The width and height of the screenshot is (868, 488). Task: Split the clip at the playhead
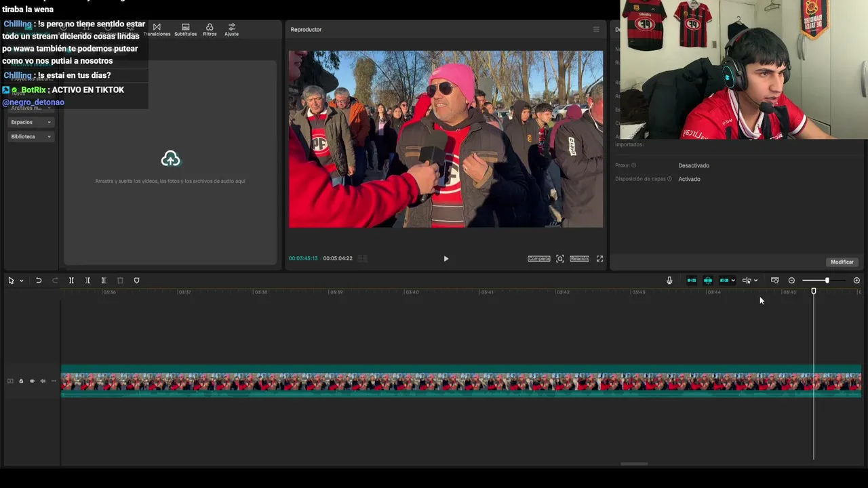[x=71, y=281]
